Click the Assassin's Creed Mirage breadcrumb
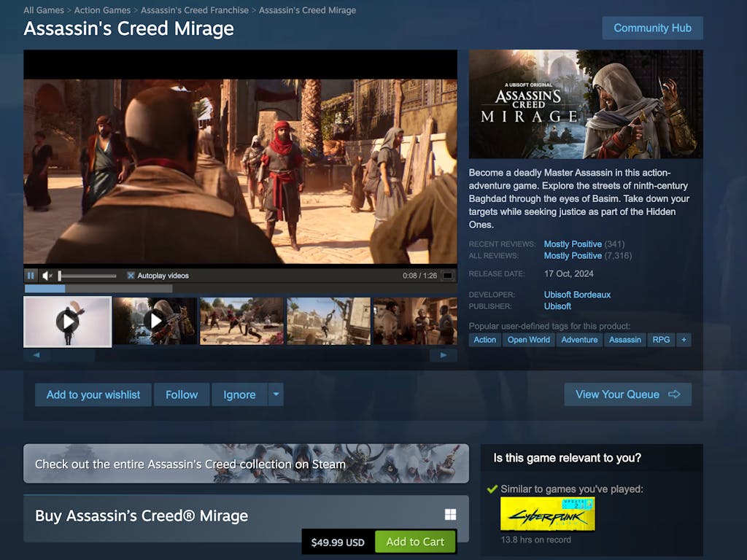Viewport: 747px width, 560px height. click(x=307, y=10)
